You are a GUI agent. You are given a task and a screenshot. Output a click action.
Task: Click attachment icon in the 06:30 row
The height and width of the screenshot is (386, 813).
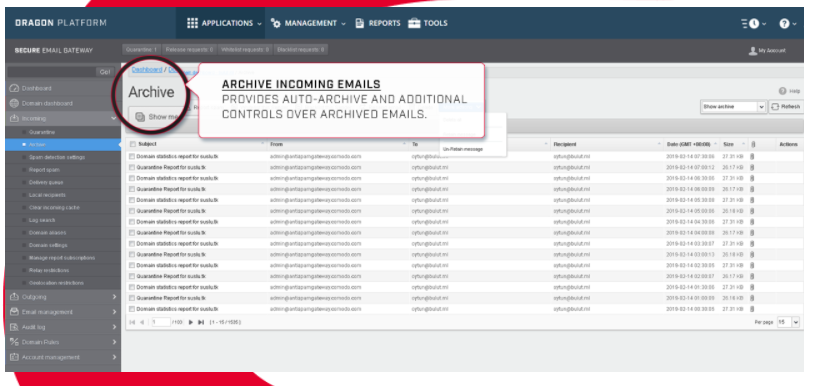pyautogui.click(x=752, y=178)
